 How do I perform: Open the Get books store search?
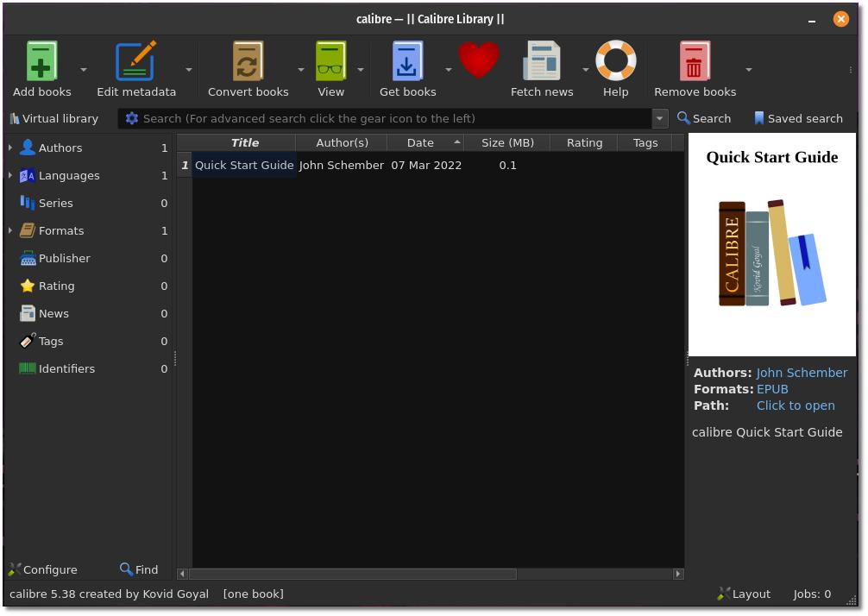407,60
